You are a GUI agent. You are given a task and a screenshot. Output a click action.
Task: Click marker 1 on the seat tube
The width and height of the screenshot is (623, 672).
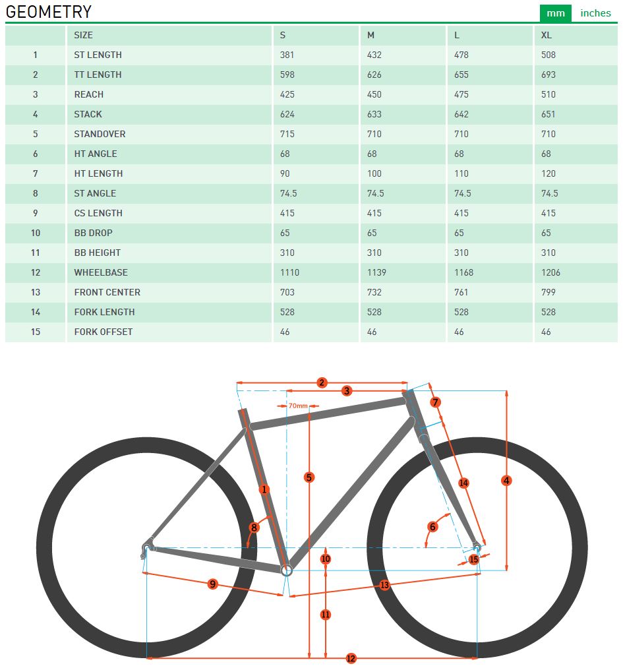[x=264, y=489]
